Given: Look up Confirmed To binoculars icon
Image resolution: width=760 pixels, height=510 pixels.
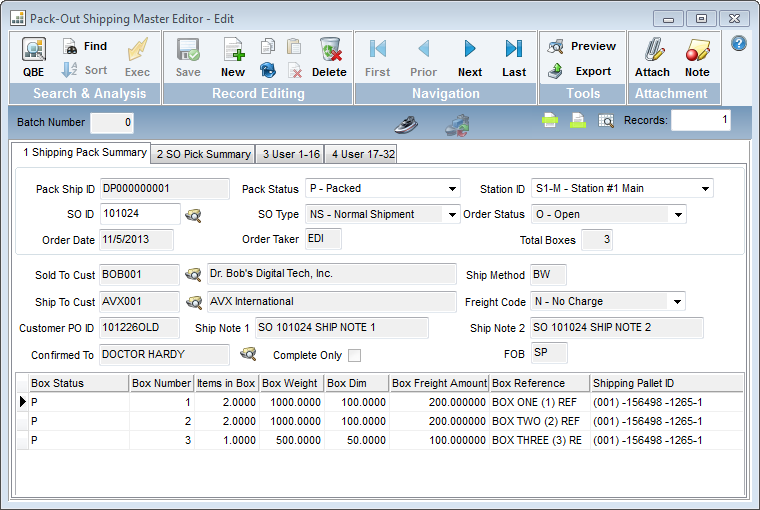Looking at the screenshot, I should click(248, 353).
